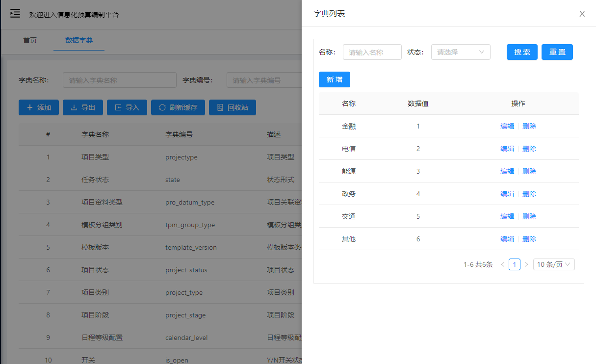The image size is (596, 364).
Task: Click the 刷新缓存 button
Action: (x=178, y=107)
